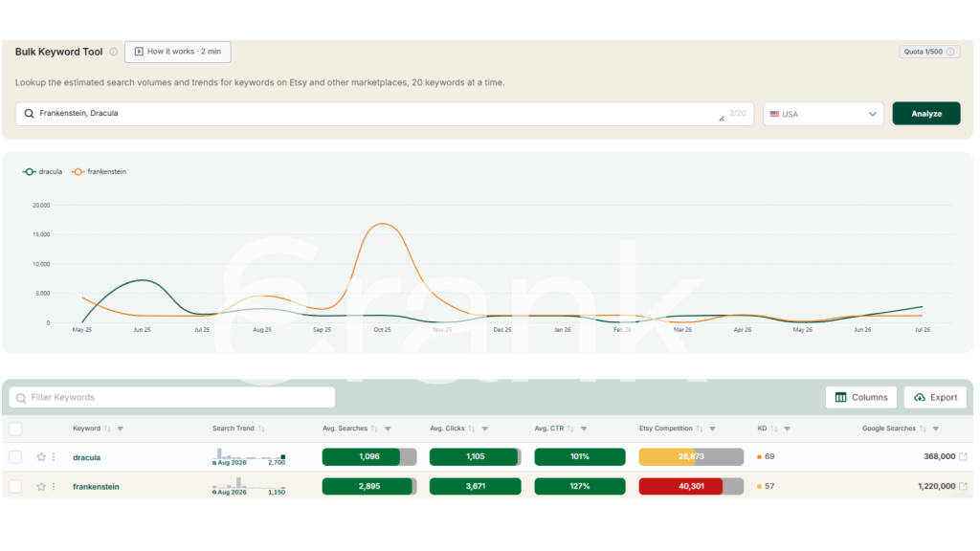This screenshot has width=980, height=551.
Task: Click dracula KD value 69
Action: pos(769,456)
